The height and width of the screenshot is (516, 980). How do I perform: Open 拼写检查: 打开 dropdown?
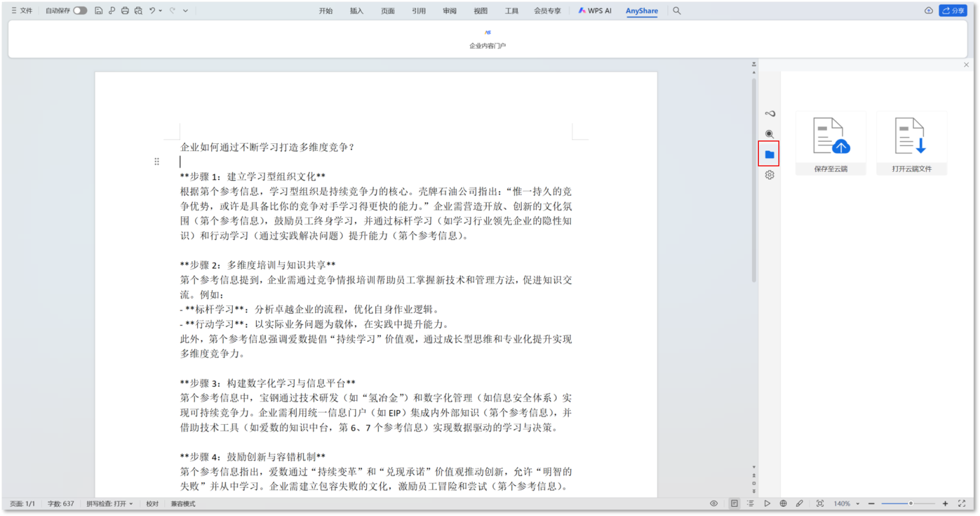coord(109,504)
